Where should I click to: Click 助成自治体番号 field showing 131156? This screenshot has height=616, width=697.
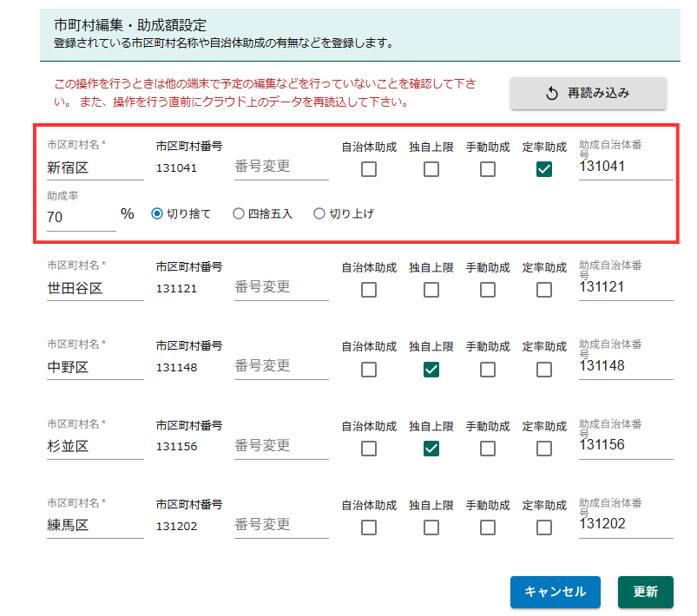(x=625, y=445)
